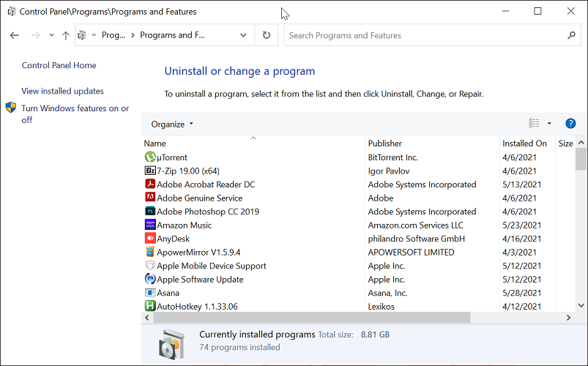Click publisher philandro Software GmbH
The height and width of the screenshot is (366, 588).
(416, 239)
